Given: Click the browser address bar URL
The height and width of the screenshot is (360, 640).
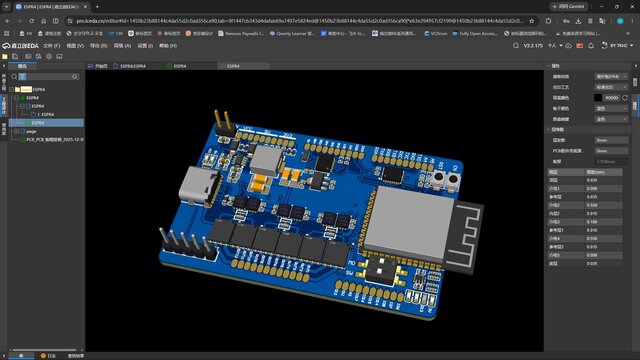Looking at the screenshot, I should [x=300, y=21].
